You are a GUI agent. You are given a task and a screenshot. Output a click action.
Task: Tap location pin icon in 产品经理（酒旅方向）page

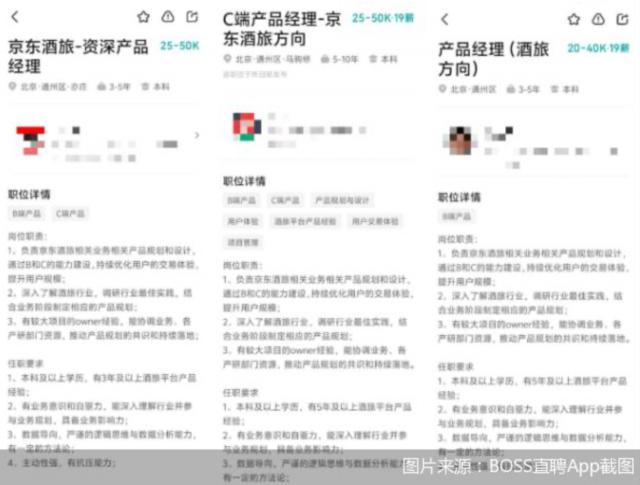pos(442,89)
